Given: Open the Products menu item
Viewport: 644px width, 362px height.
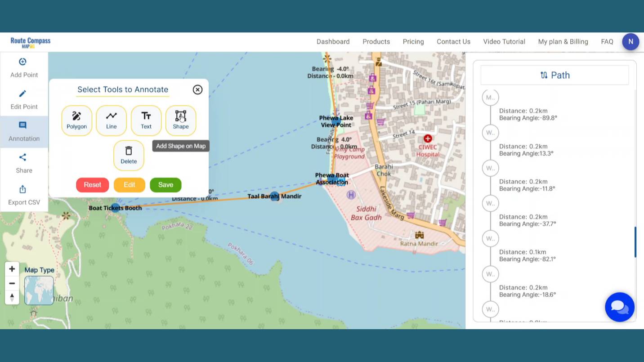Looking at the screenshot, I should click(376, 41).
